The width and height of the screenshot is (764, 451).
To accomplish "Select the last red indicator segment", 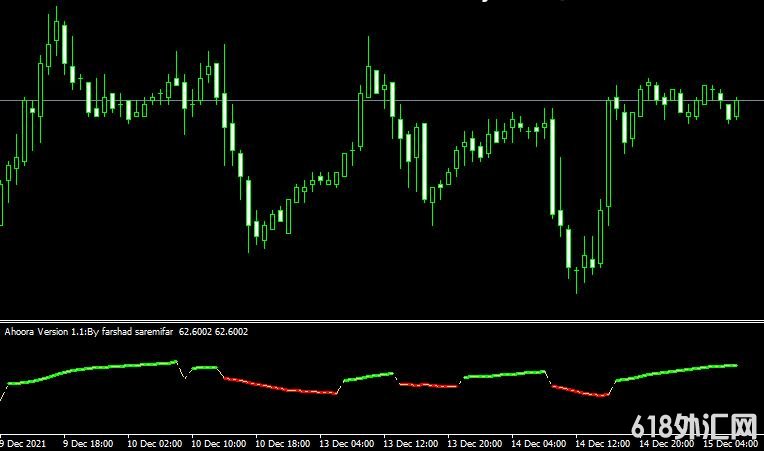I will coord(580,391).
